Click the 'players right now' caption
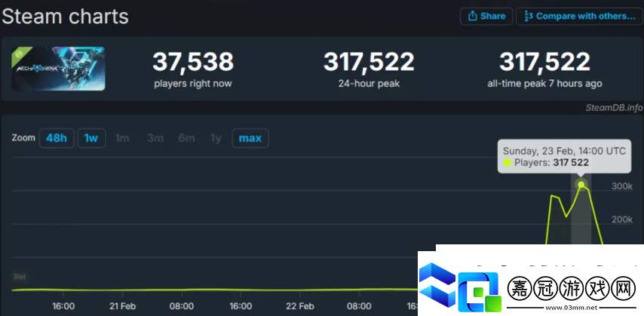Viewport: 644px width, 316px height. point(193,84)
